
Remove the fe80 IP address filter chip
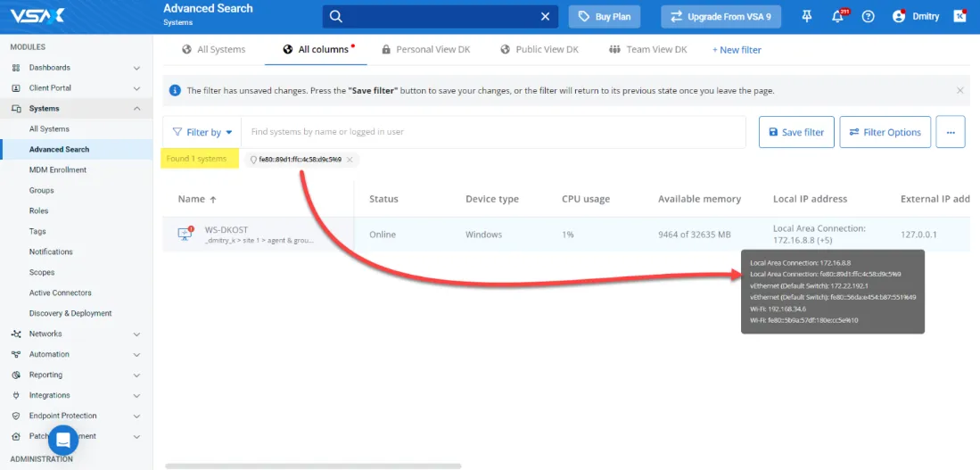click(350, 160)
